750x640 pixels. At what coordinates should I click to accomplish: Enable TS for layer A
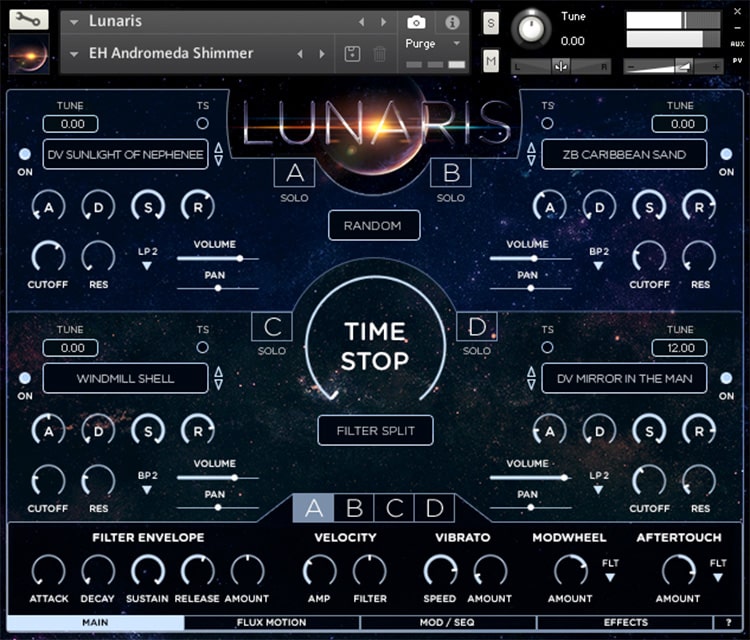click(x=203, y=123)
